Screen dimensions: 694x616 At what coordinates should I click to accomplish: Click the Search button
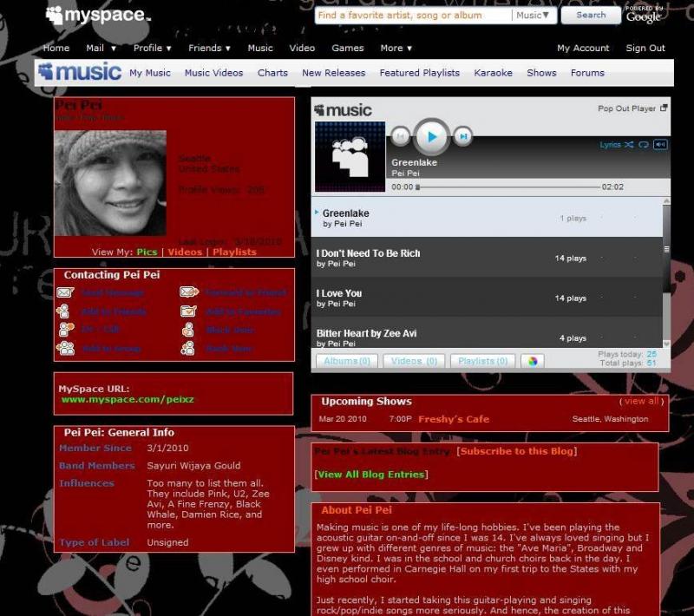[x=591, y=16]
